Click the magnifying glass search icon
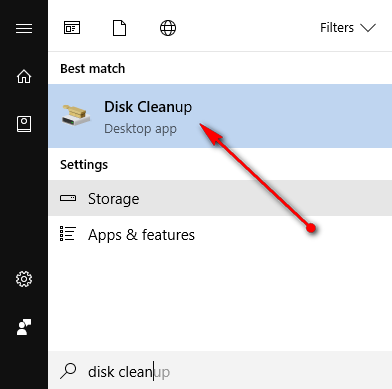 [x=68, y=371]
